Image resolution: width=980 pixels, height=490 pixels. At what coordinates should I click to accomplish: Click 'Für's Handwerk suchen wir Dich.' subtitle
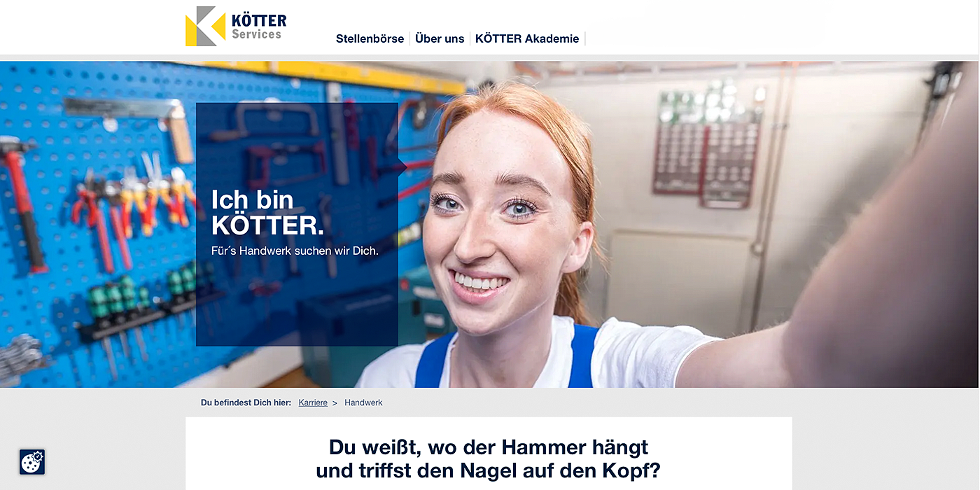point(295,251)
